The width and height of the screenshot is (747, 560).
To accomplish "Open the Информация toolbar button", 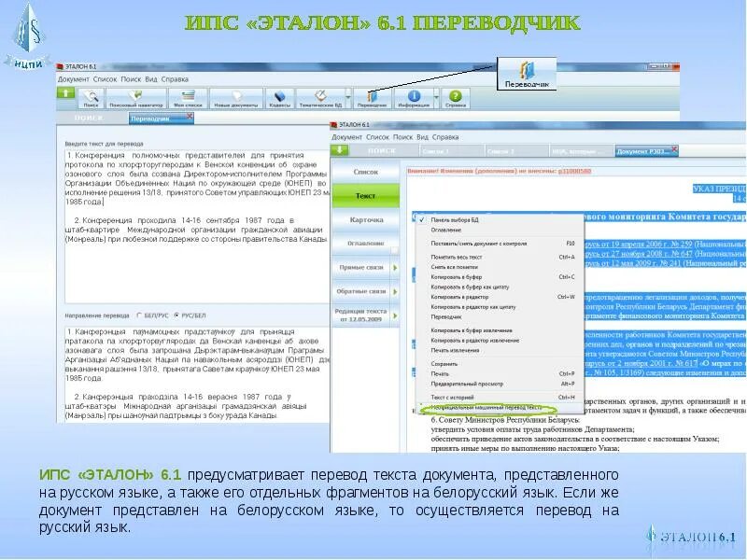I will tap(414, 98).
